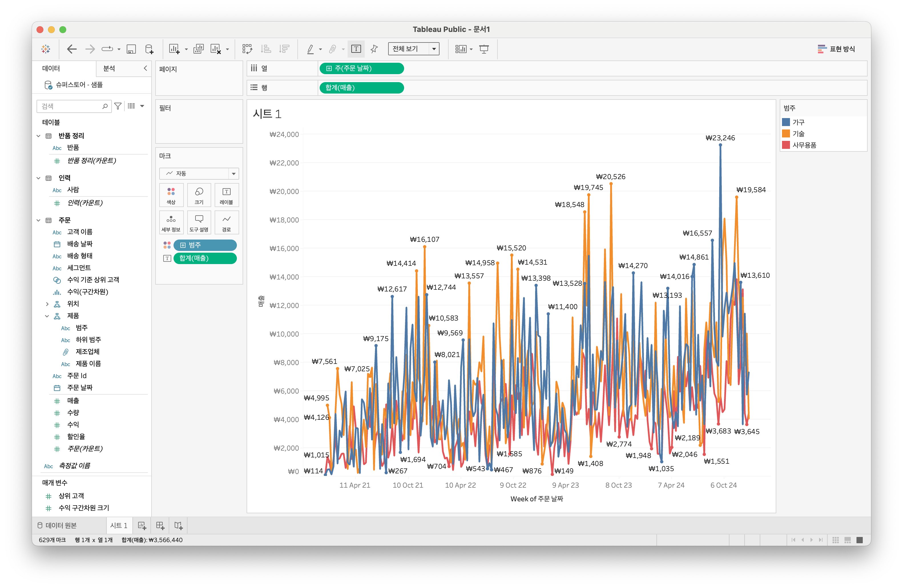This screenshot has height=588, width=903.
Task: Click the swap rows and columns icon
Action: tap(247, 49)
